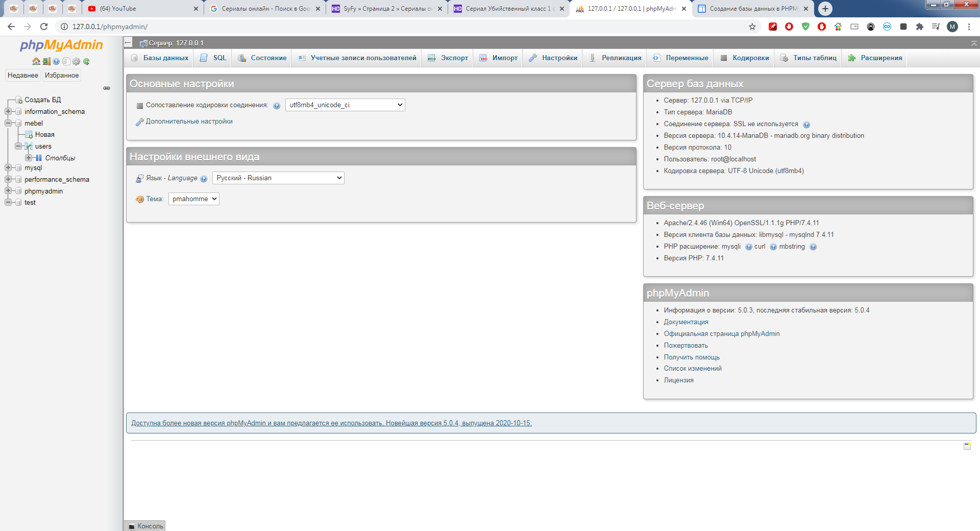Click help icon beside SSL не используется
Viewport: 980px width, 531px height.
[806, 125]
